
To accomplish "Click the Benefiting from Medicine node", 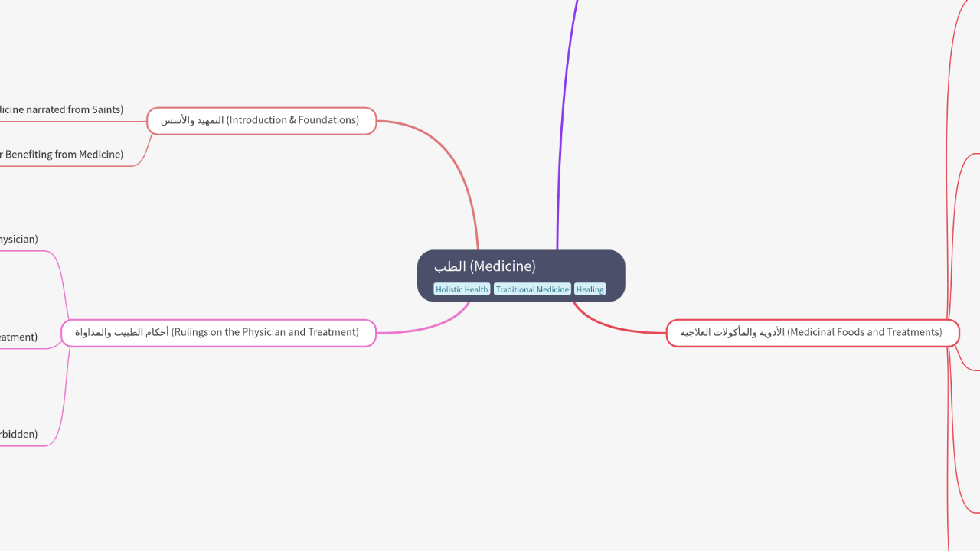I will click(x=61, y=154).
